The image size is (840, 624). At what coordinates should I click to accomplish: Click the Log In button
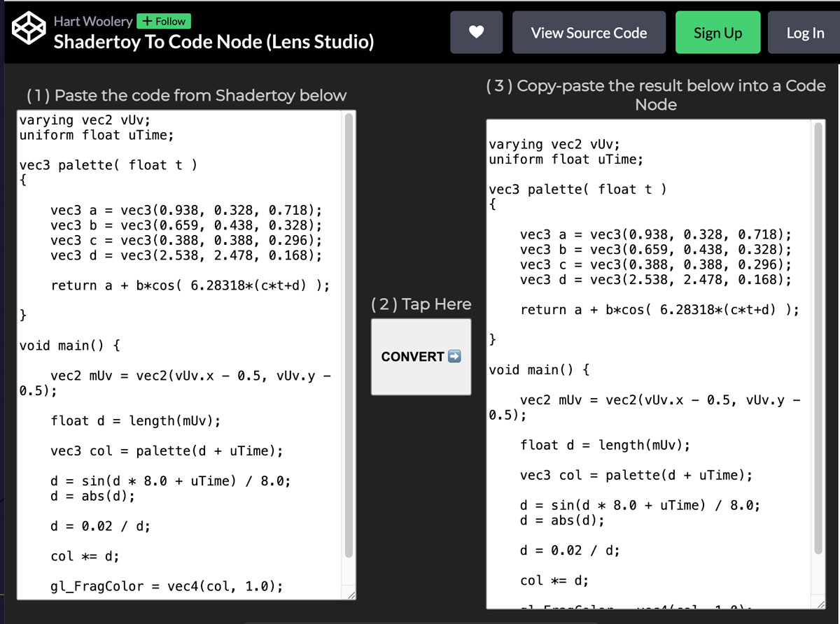coord(805,32)
